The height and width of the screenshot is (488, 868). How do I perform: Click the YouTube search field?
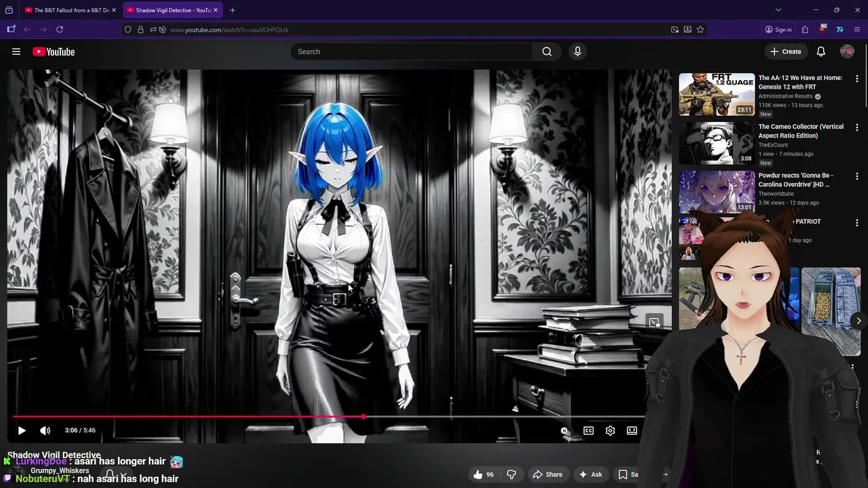[x=412, y=52]
